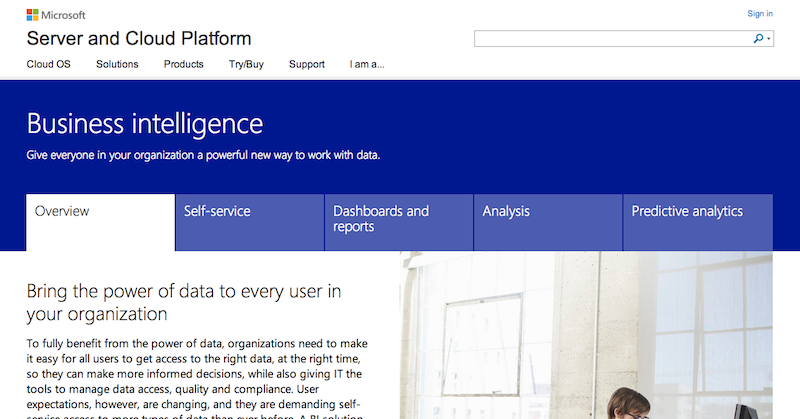
Task: Click the search magnifier icon
Action: (758, 38)
